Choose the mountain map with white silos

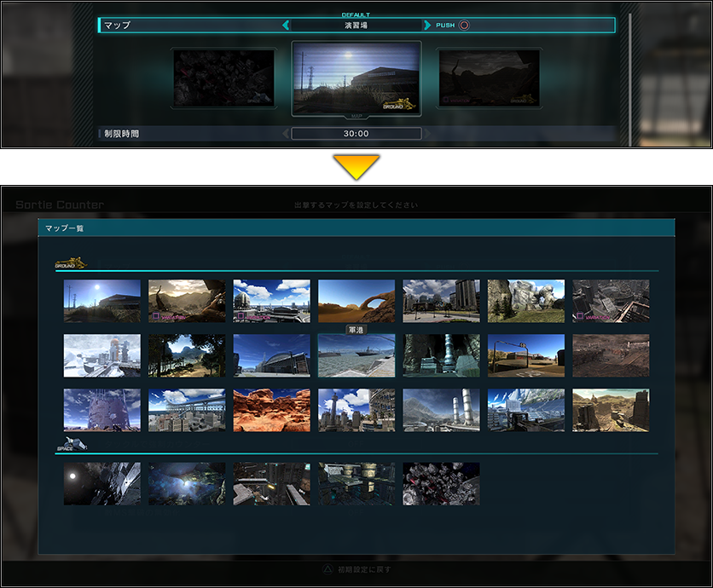[x=441, y=410]
